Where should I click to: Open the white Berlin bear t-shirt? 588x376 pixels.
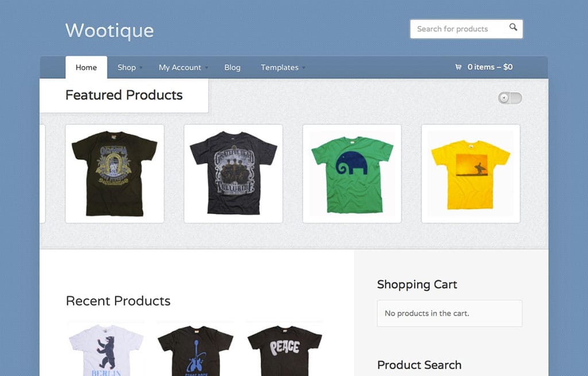106,350
